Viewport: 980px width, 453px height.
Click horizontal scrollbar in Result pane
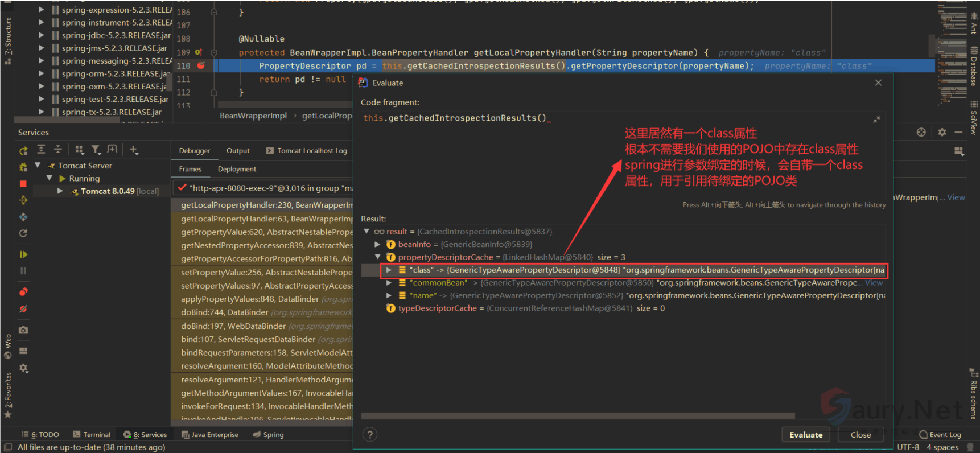pyautogui.click(x=578, y=416)
